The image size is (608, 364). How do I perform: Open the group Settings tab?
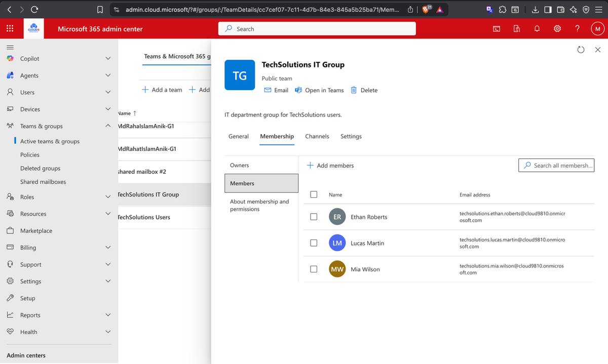(x=351, y=136)
